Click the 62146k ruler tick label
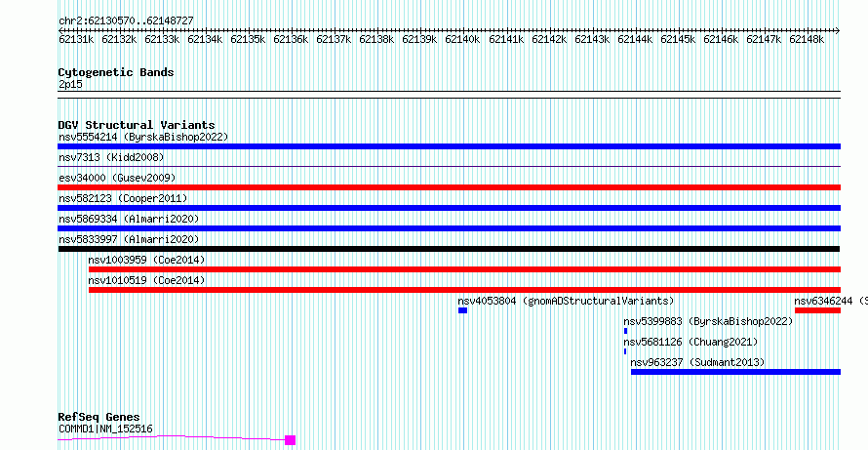The width and height of the screenshot is (868, 450). (722, 40)
